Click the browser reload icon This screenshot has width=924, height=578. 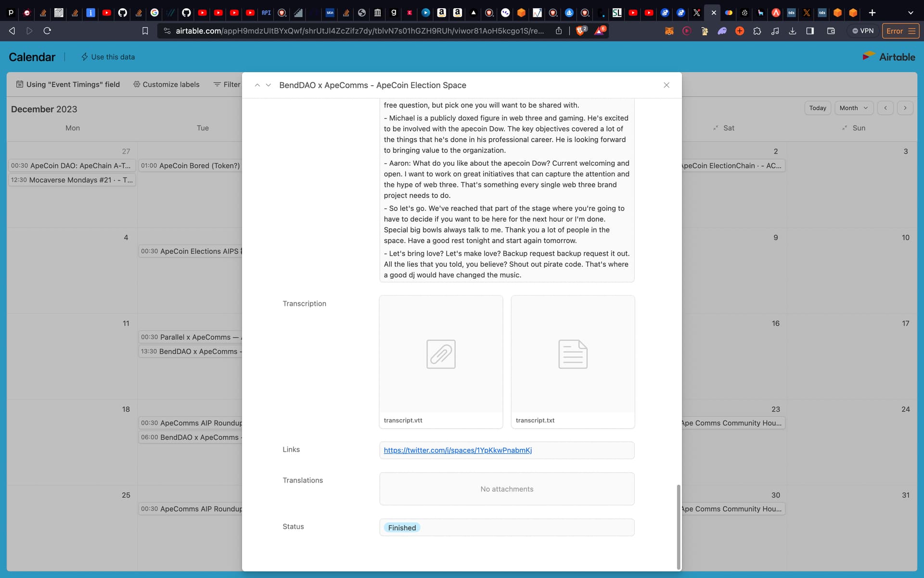[x=47, y=31]
